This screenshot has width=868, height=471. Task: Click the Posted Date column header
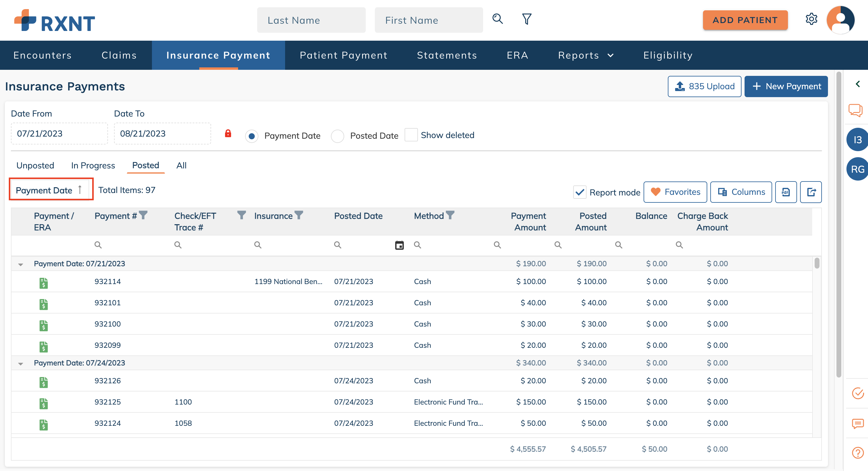(358, 216)
